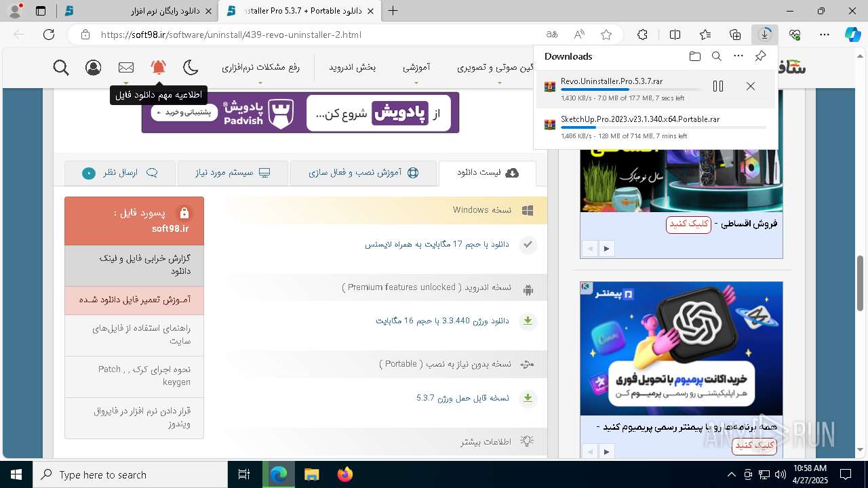This screenshot has width=868, height=488.
Task: Open گزارش خرابی فایل link
Action: pyautogui.click(x=134, y=265)
